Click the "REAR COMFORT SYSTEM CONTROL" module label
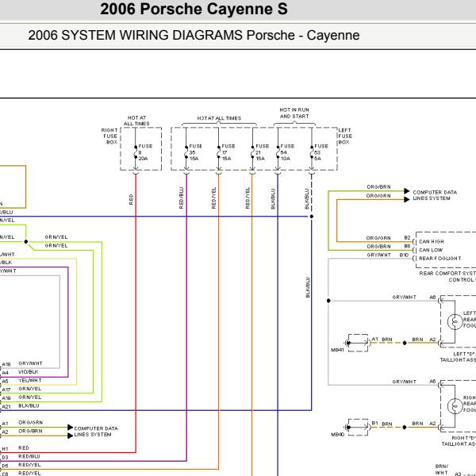The image size is (476, 476). point(447,277)
